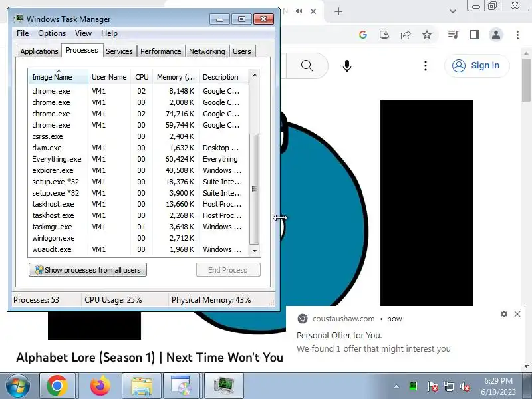Click the installer setup taskbar icon
This screenshot has height=399, width=532.
click(181, 386)
